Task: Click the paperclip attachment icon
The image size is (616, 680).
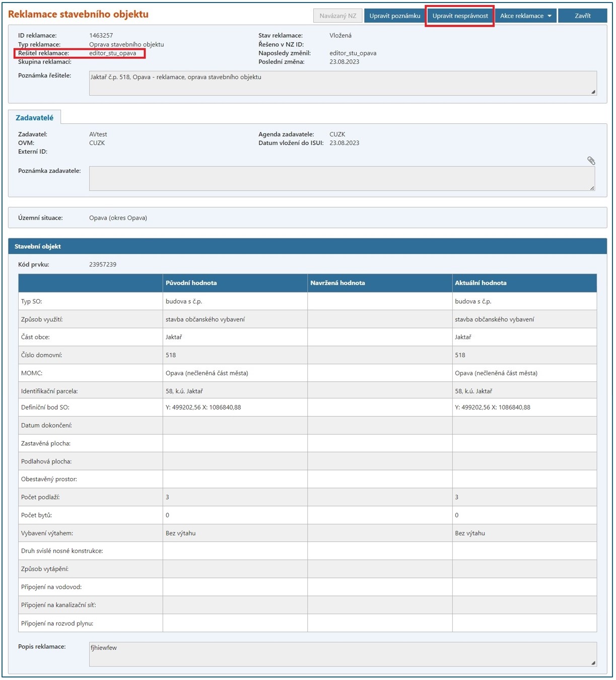Action: [x=591, y=161]
